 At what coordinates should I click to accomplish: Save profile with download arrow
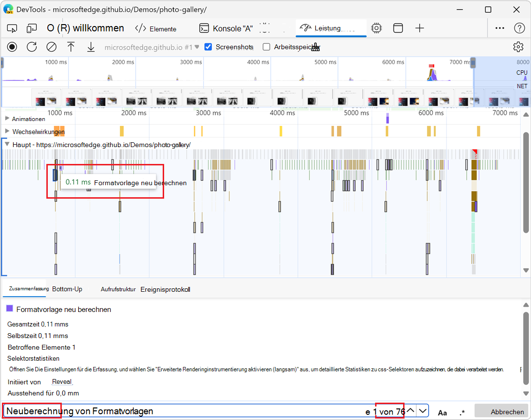tap(91, 47)
